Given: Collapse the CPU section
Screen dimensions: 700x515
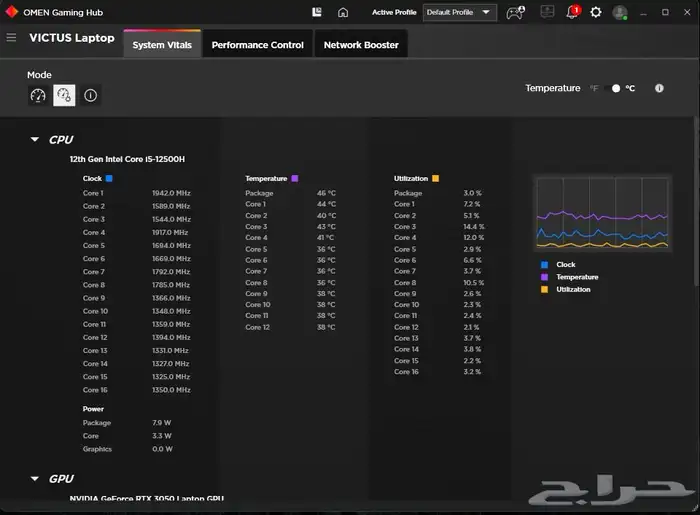Looking at the screenshot, I should (x=35, y=140).
